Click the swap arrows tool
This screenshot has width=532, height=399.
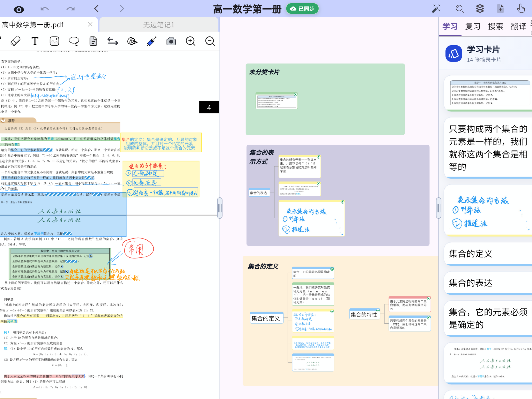pyautogui.click(x=113, y=41)
